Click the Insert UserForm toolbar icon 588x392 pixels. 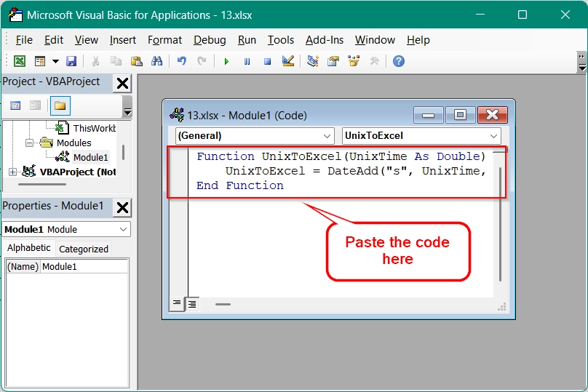pyautogui.click(x=40, y=61)
